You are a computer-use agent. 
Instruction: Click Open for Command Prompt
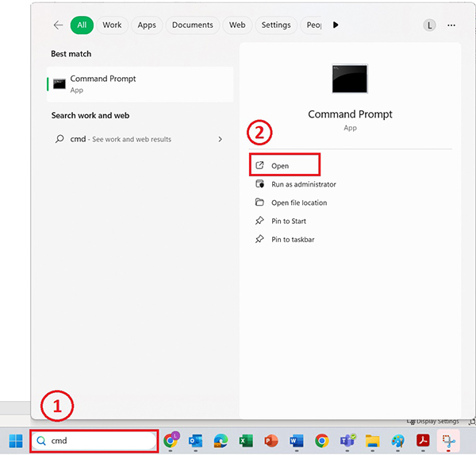point(285,166)
